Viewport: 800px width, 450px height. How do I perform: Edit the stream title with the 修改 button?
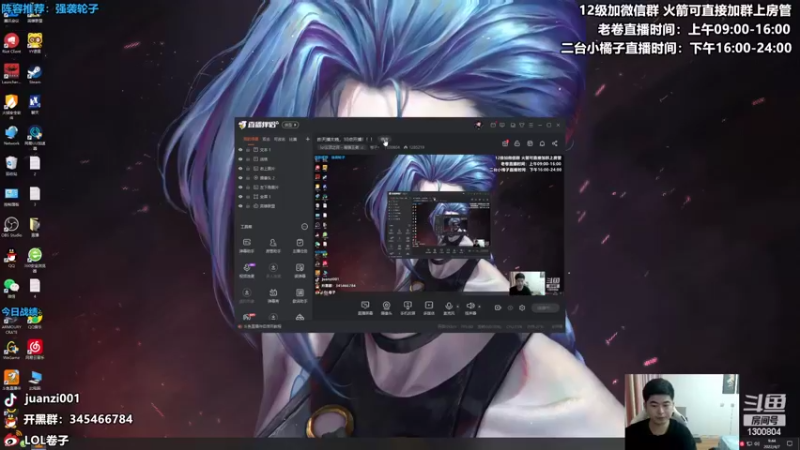(x=384, y=139)
